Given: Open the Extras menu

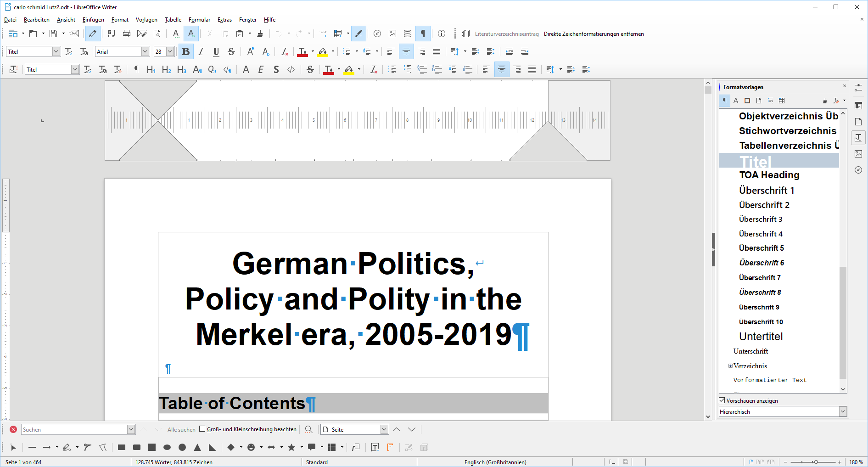Looking at the screenshot, I should pyautogui.click(x=224, y=20).
